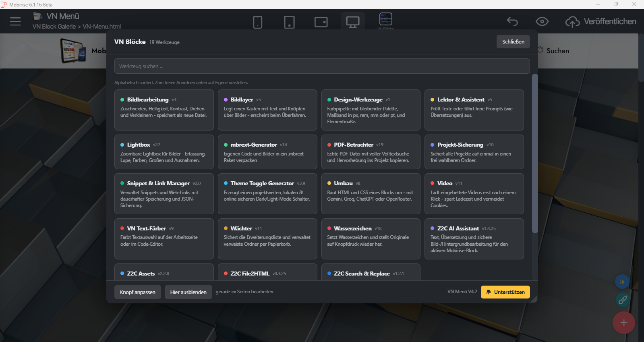Click the 'Hier ausblenden' button
Screen dimensions: 644x342
click(188, 292)
